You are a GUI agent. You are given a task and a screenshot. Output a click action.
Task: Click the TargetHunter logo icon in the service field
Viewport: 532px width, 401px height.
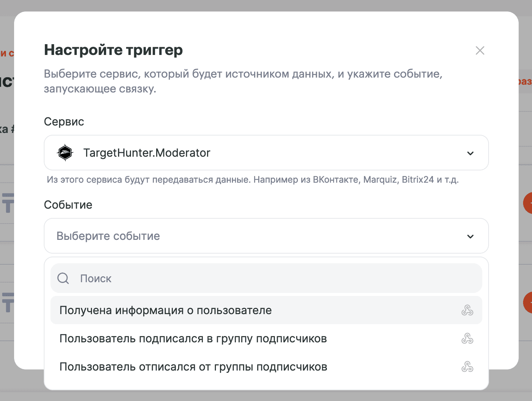(65, 153)
